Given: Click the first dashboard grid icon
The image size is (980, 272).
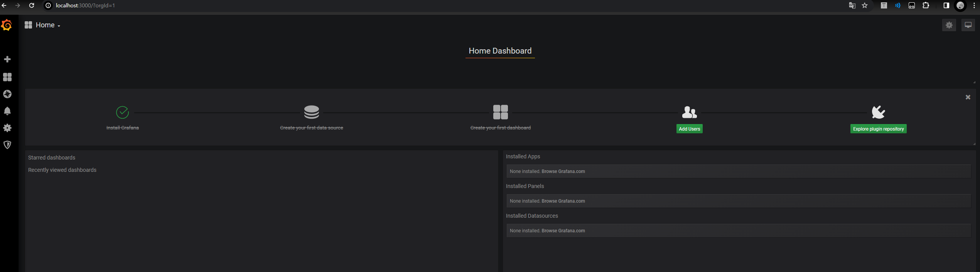Looking at the screenshot, I should click(501, 112).
